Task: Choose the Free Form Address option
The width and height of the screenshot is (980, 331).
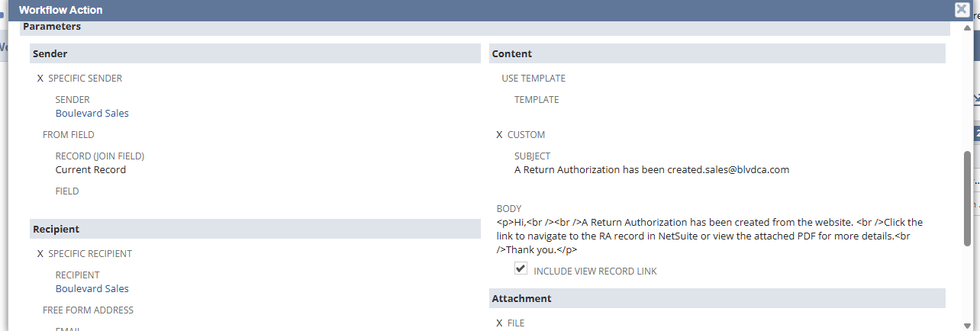Action: [x=88, y=310]
